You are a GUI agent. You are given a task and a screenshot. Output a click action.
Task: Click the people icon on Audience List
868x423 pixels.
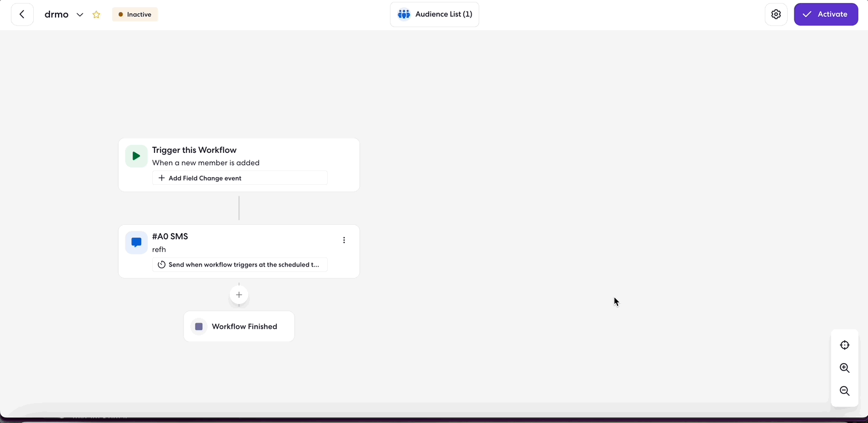(403, 14)
